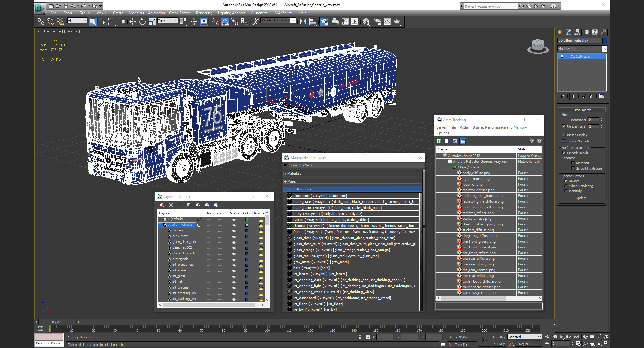Toggle the Angle Snap icon
644x348 pixels.
pos(225,21)
